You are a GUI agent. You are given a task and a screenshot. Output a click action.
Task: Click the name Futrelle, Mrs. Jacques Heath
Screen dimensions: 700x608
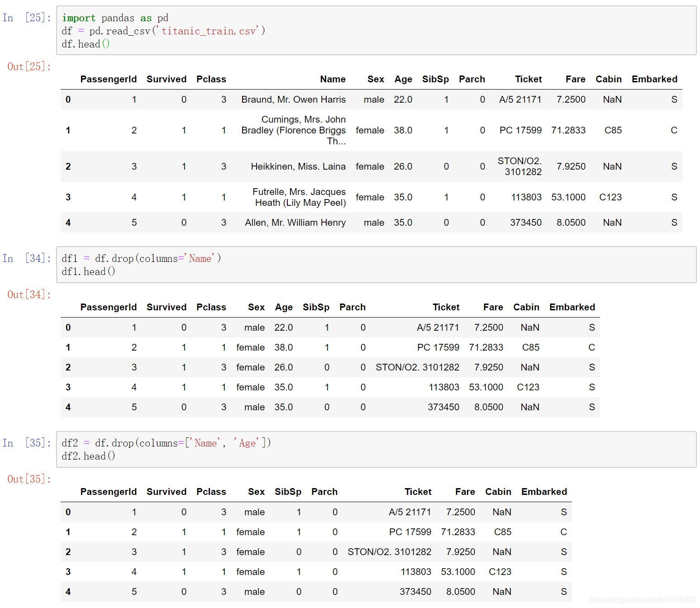coord(299,197)
